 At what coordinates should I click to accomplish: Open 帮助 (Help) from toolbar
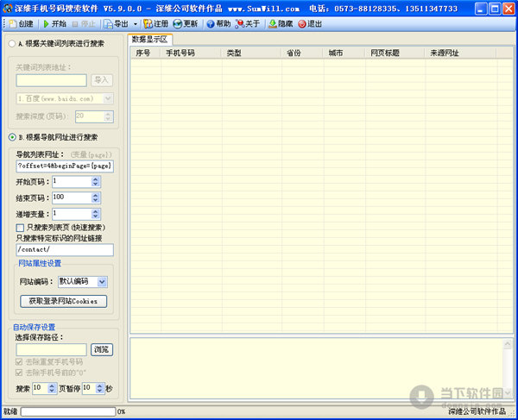218,24
